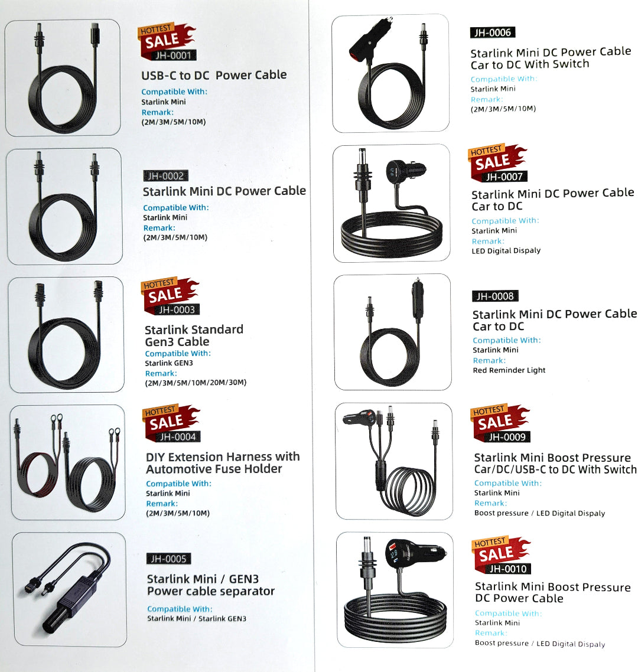This screenshot has height=672, width=638.
Task: Click the JH-0005 model number label
Action: pyautogui.click(x=168, y=559)
